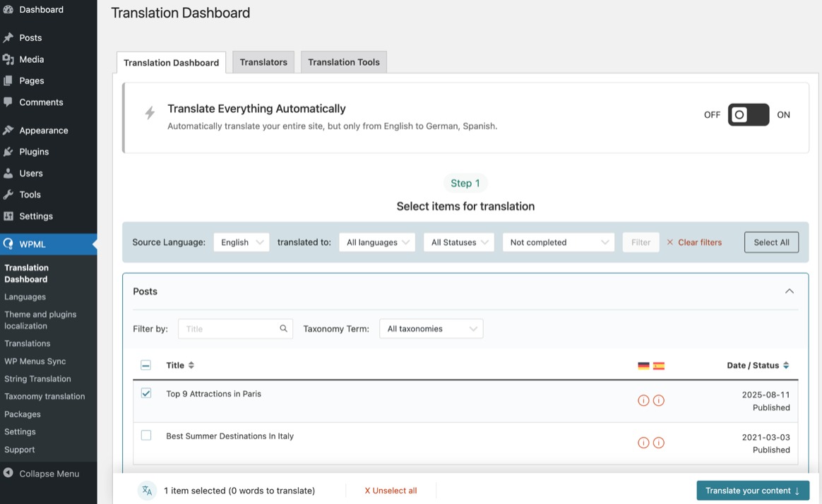Click the Translate your content button
Screen dimensions: 822x504
(752, 491)
